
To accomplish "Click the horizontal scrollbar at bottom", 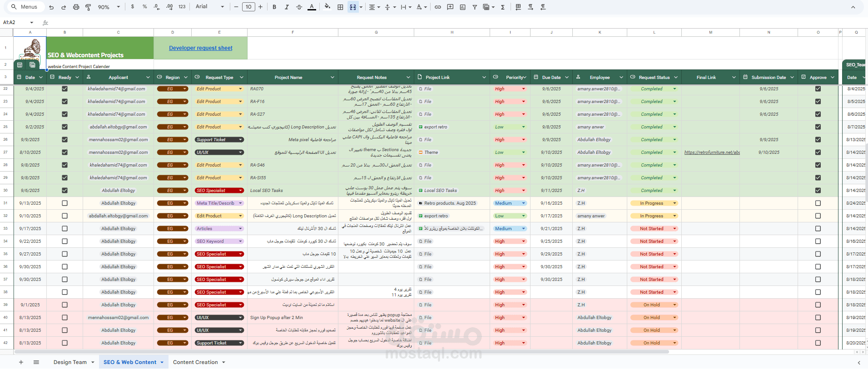I will click(342, 351).
